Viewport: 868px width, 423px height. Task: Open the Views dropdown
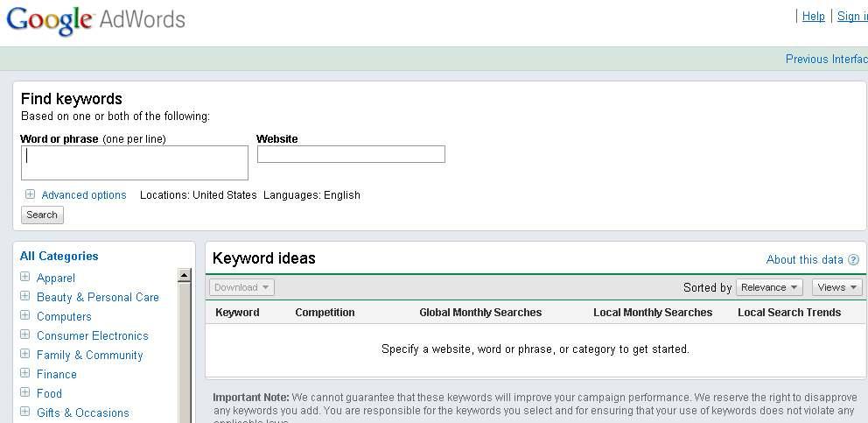coord(836,287)
